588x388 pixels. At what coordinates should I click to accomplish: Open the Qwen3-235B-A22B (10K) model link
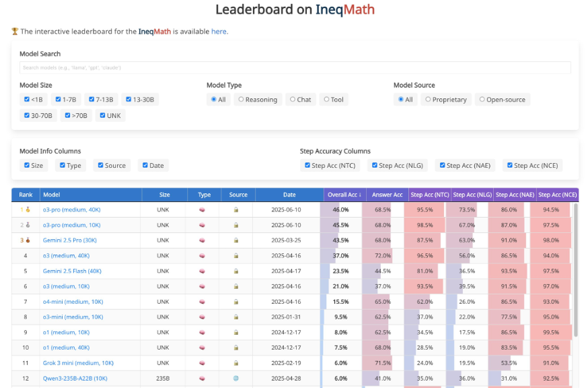[x=75, y=379]
